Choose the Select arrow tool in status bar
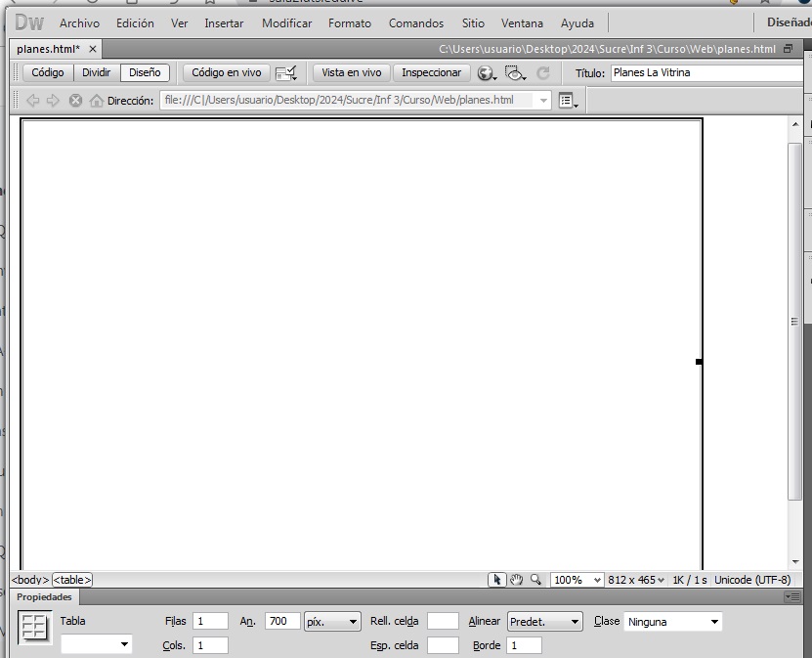Viewport: 812px width, 658px height. [497, 580]
